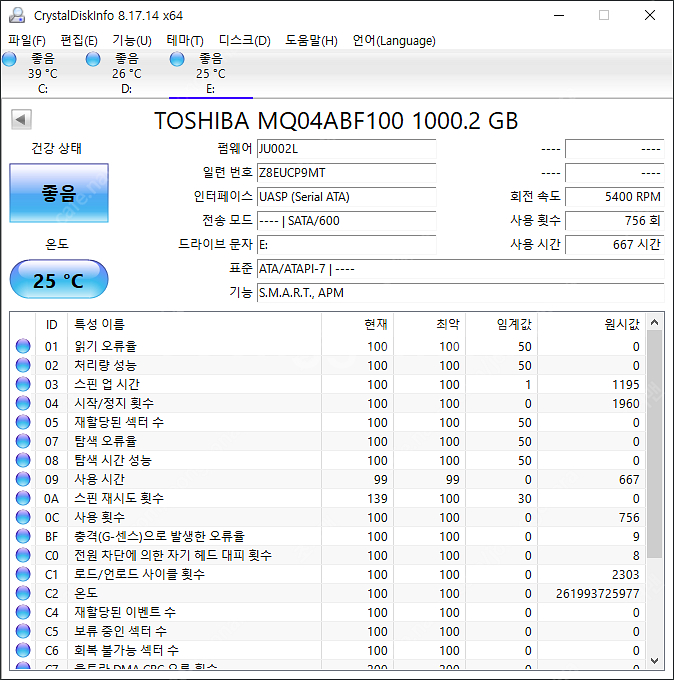Screen dimensions: 674x680
Task: Click the status icon for attribute C5
Action: [23, 631]
